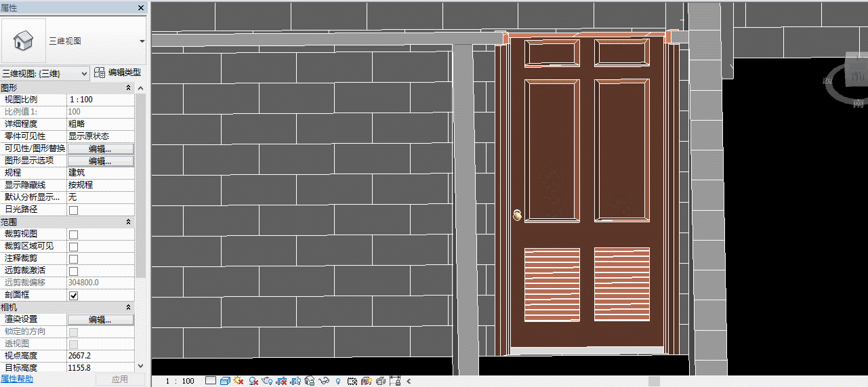Click the 1 : 100 view scale in status bar
The image size is (868, 387).
180,381
